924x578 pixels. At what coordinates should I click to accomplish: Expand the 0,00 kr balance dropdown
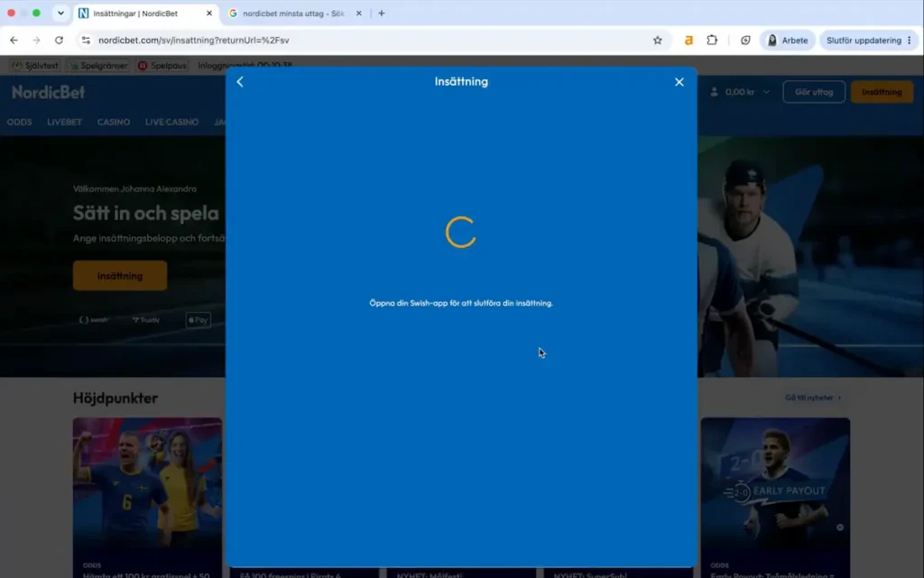pos(766,92)
